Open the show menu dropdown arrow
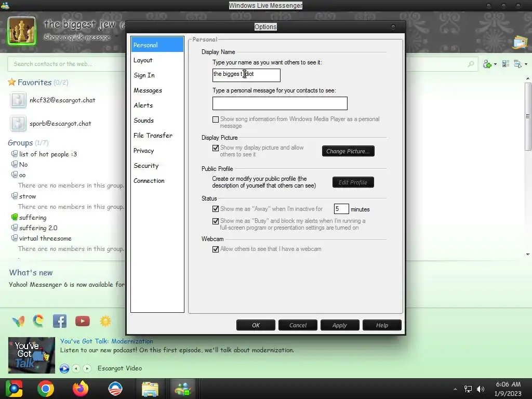 pyautogui.click(x=526, y=64)
